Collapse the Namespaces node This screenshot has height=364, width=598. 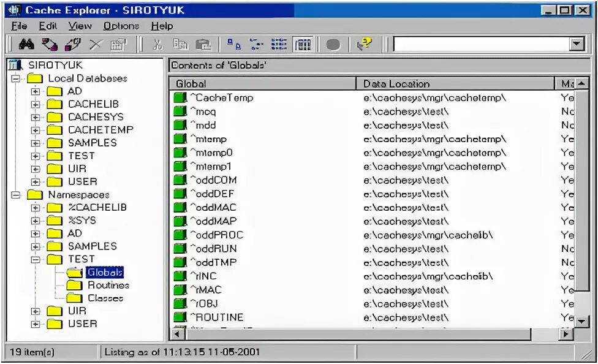(16, 195)
